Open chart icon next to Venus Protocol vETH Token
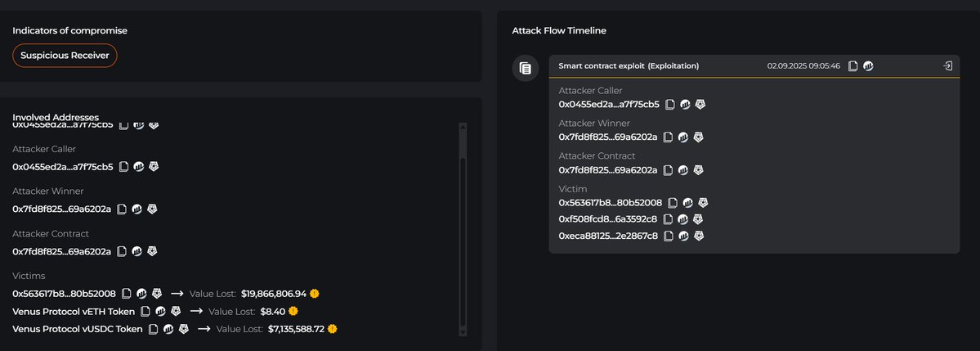 coord(160,311)
